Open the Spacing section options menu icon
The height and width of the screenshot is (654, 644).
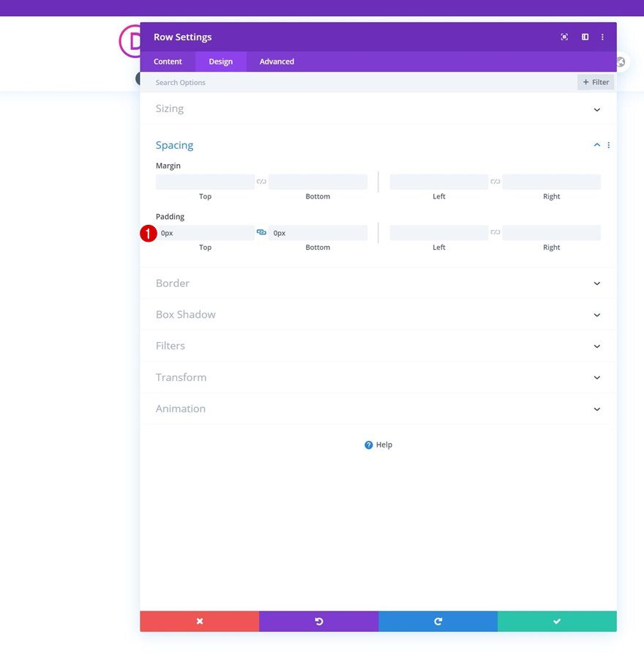[x=609, y=144]
